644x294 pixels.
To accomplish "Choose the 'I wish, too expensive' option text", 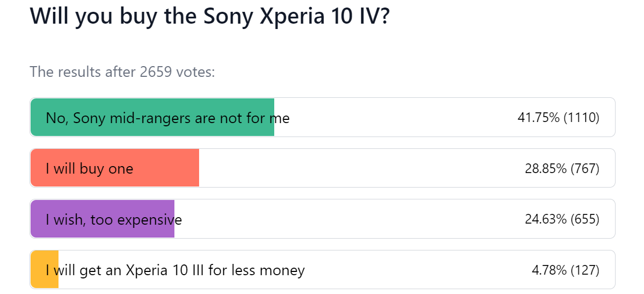I will [114, 219].
